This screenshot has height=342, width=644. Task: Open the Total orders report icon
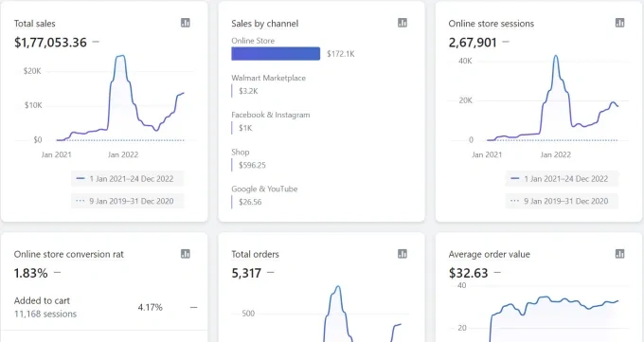click(402, 254)
